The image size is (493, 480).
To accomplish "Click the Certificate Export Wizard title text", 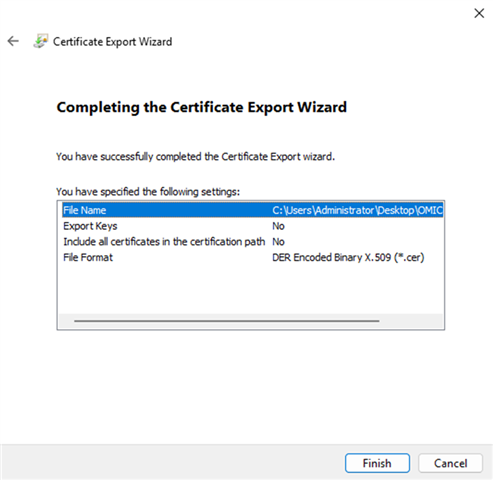I will (x=113, y=42).
